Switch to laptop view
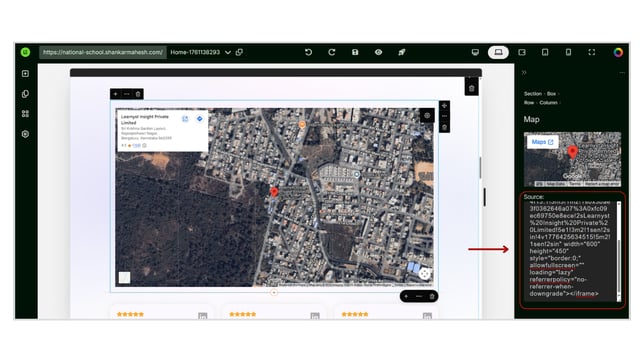The height and width of the screenshot is (362, 644). click(x=498, y=52)
